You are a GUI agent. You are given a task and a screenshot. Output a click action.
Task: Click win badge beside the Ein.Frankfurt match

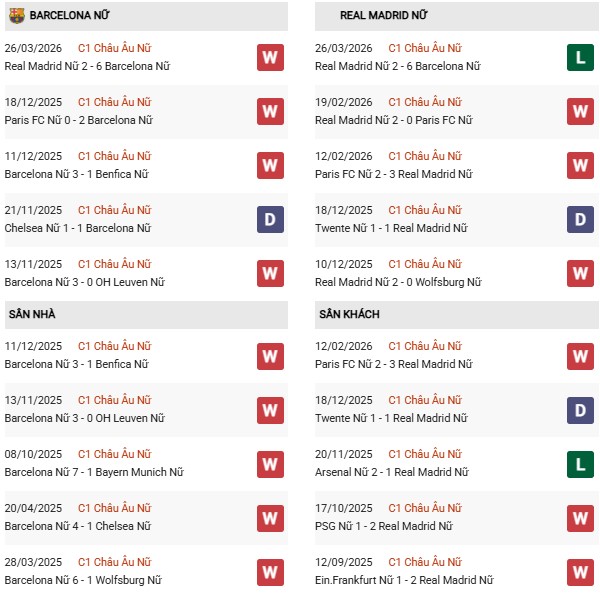point(580,572)
